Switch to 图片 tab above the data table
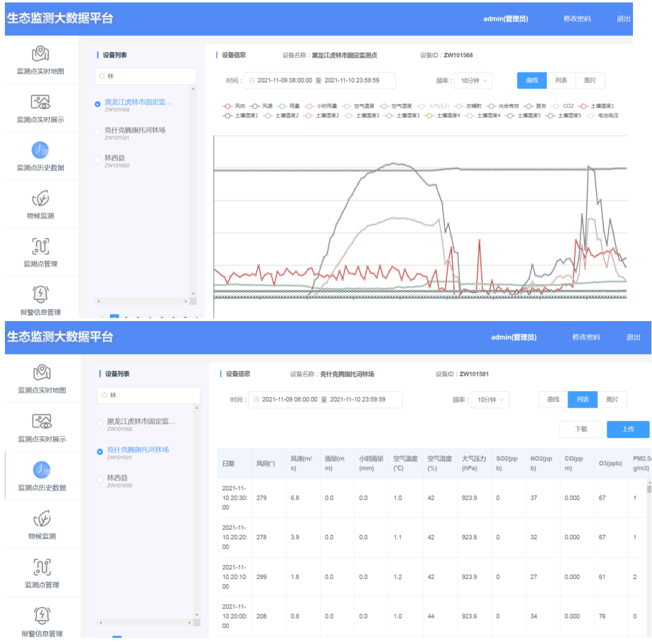Screen dimensions: 652x644 pyautogui.click(x=612, y=399)
